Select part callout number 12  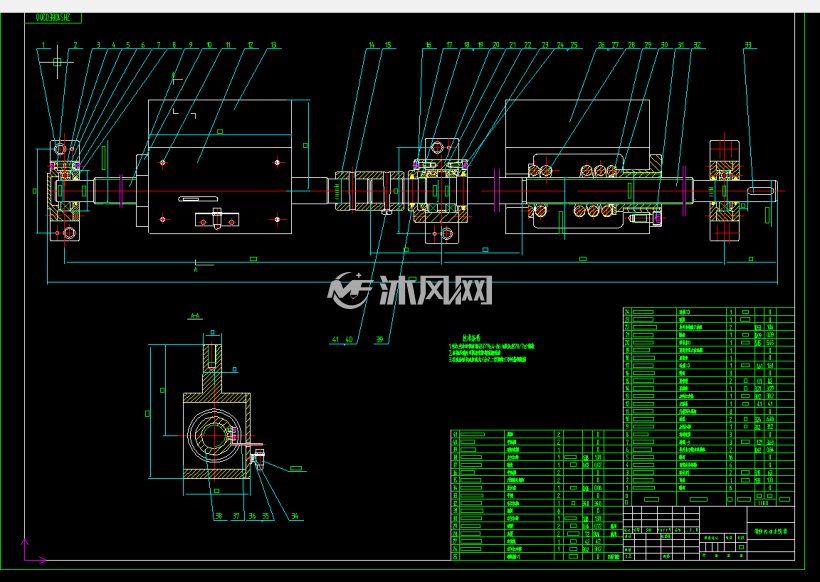[250, 45]
